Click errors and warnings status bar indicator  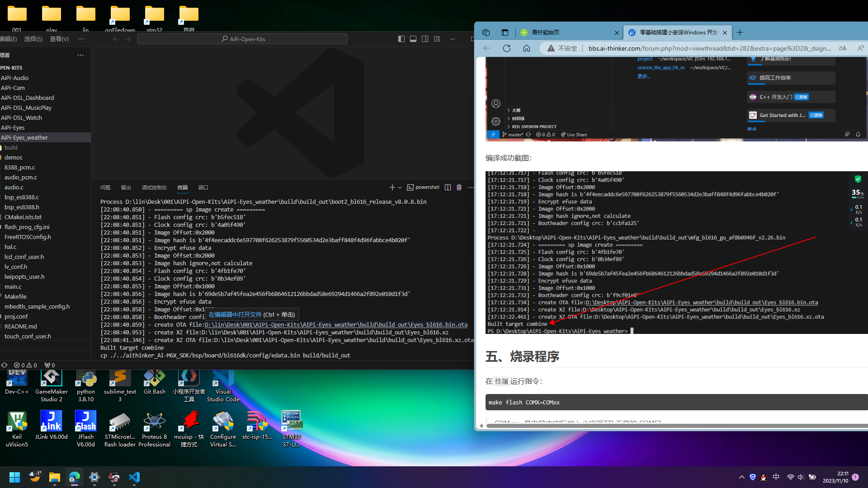click(25, 365)
